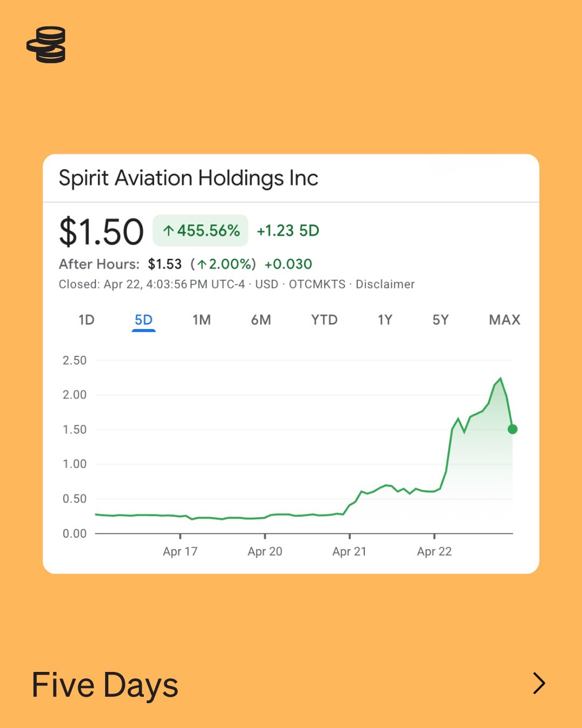Select the 5Y time range tab
The width and height of the screenshot is (582, 728).
point(440,320)
